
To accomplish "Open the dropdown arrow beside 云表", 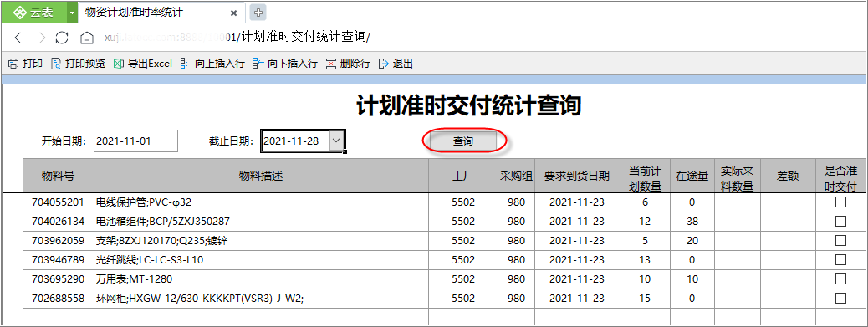I will click(x=72, y=13).
